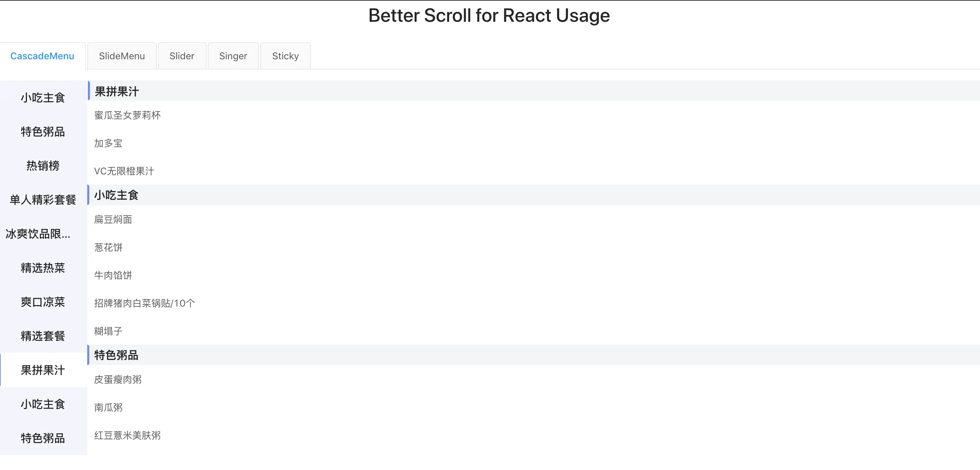Click the 皮蛋瘦肉粥 list entry
This screenshot has width=980, height=470.
tap(118, 379)
